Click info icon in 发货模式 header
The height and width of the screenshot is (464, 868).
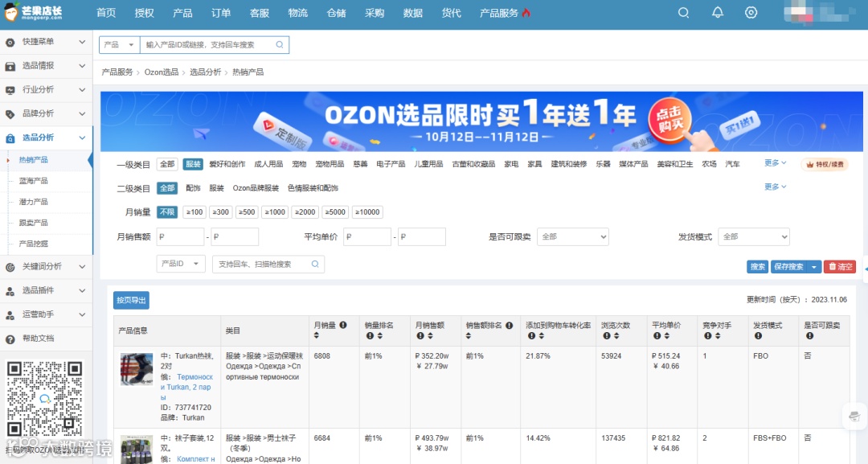(759, 335)
